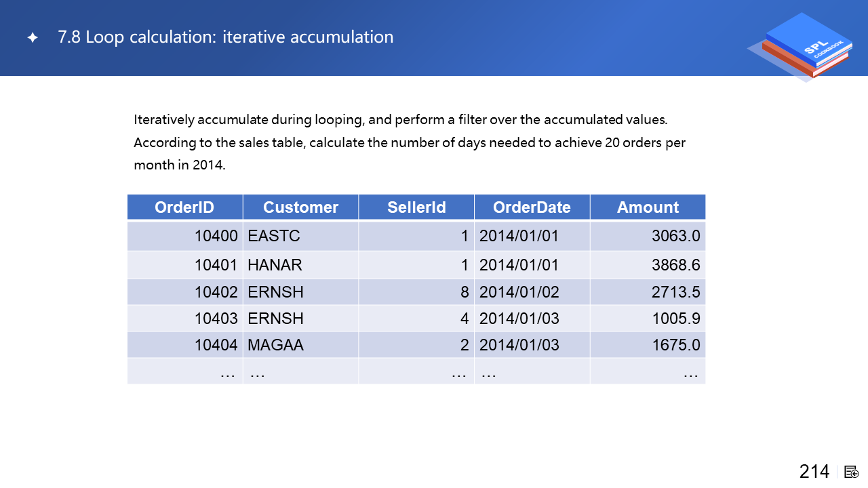This screenshot has width=868, height=488.
Task: Click the EASTC customer cell
Action: (x=274, y=236)
